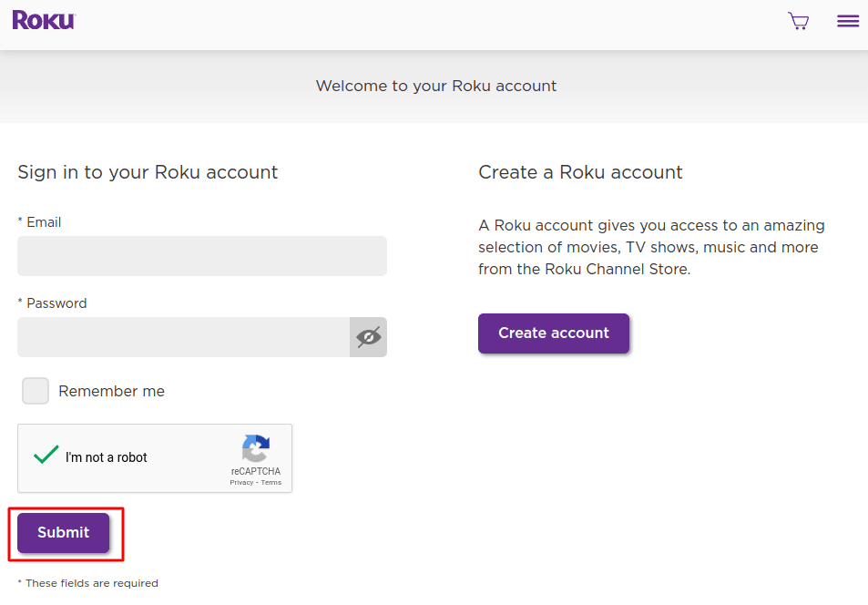Screen dimensions: 868x605
Task: Click the These fields are required note
Action: click(x=87, y=582)
